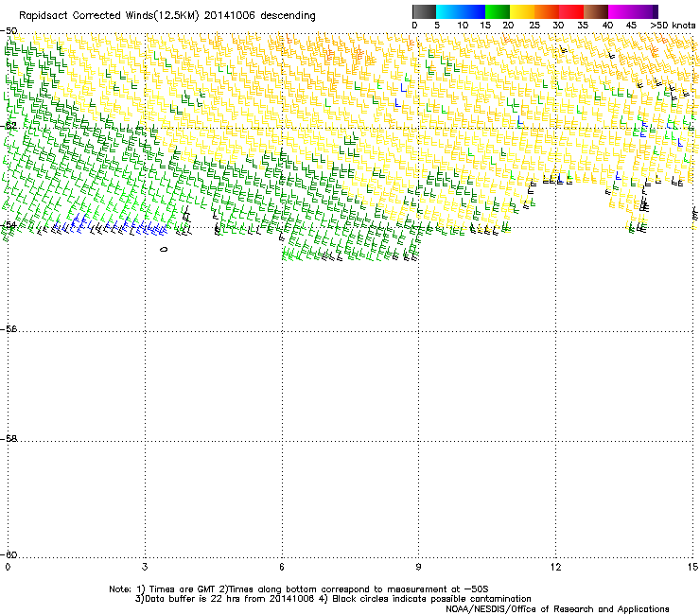
Task: Click the '-60' latitude axis label
Action: point(9,554)
